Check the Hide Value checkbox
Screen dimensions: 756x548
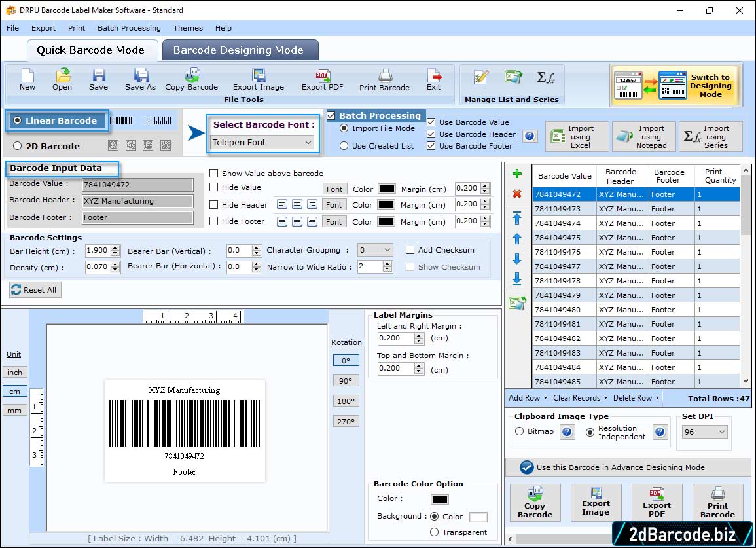coord(213,187)
